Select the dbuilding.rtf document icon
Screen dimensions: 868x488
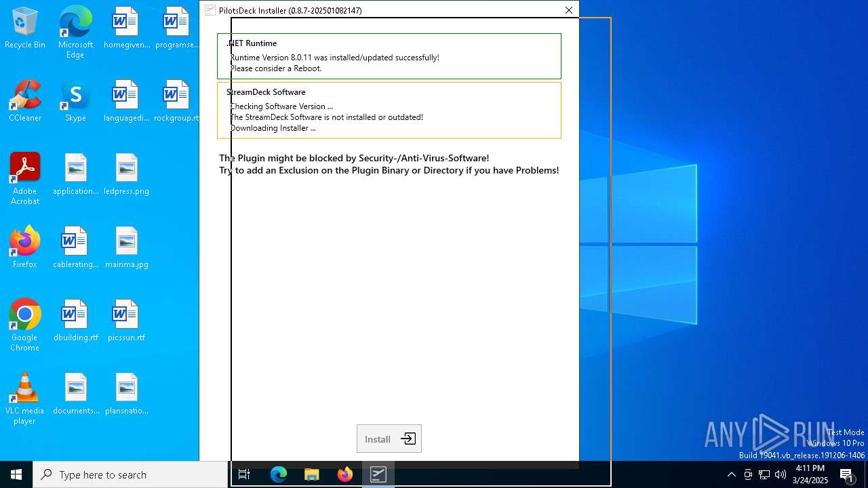(75, 321)
